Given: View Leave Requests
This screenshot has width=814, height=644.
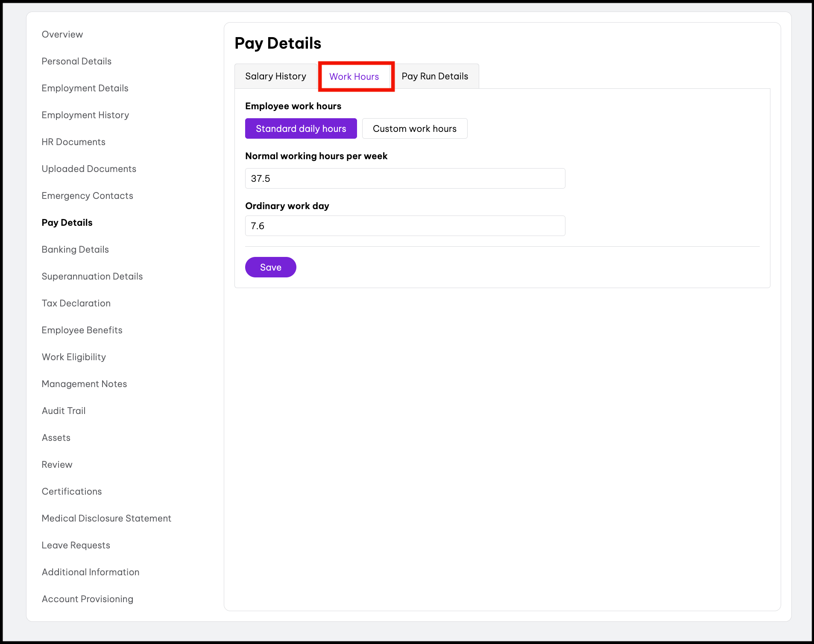Looking at the screenshot, I should (x=76, y=545).
